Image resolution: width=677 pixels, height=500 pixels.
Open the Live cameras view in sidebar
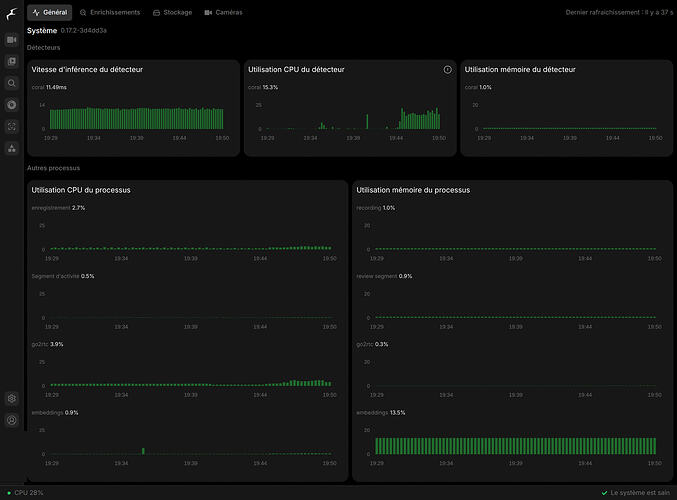pos(12,40)
